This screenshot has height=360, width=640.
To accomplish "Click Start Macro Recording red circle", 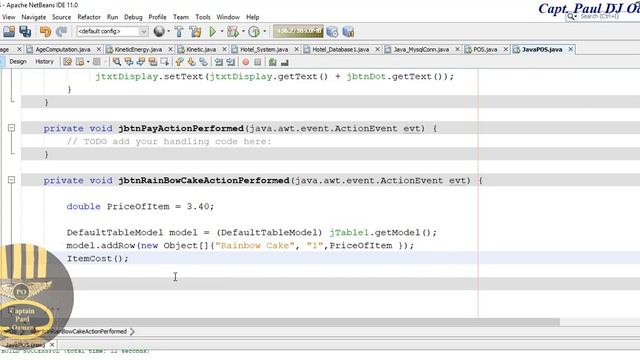I will click(246, 62).
